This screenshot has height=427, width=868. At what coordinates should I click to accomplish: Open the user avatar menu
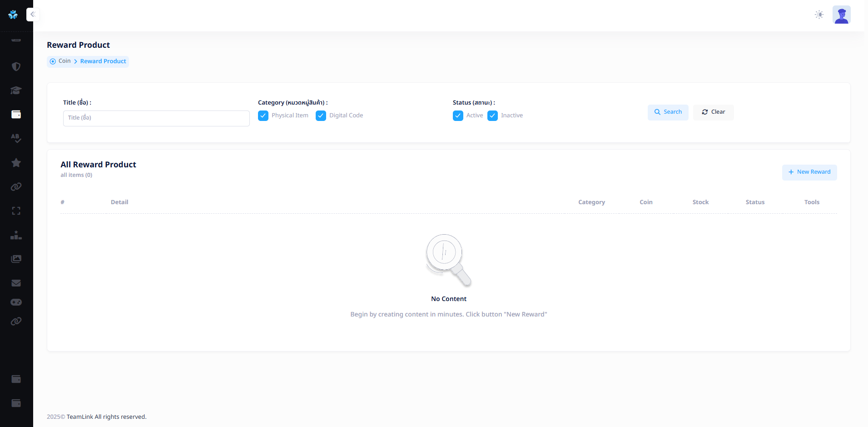pyautogui.click(x=841, y=15)
